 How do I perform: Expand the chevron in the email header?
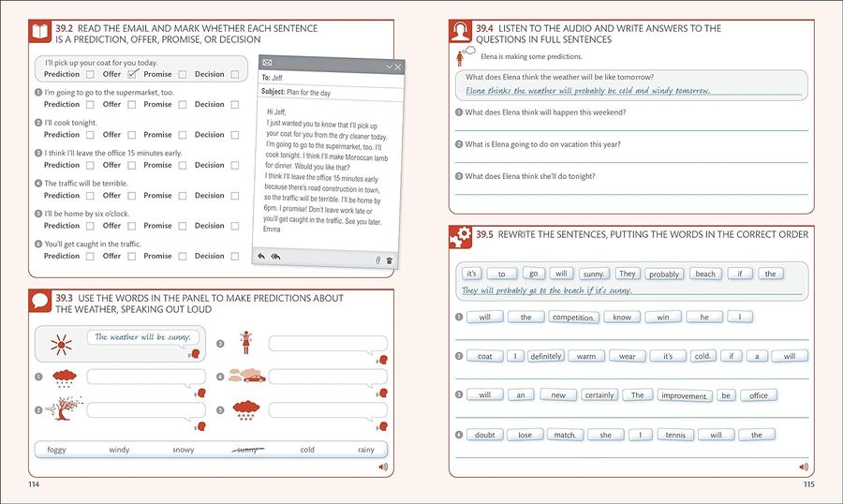(x=390, y=67)
